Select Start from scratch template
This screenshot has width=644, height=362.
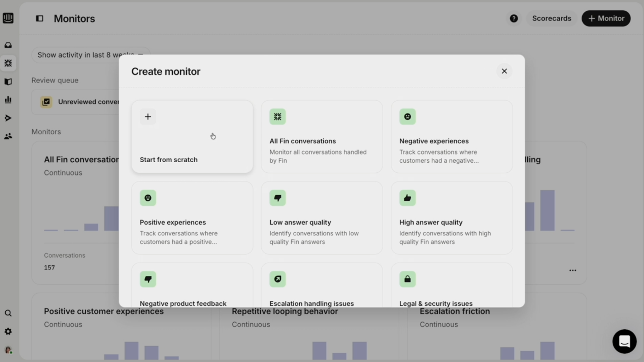[x=192, y=136]
